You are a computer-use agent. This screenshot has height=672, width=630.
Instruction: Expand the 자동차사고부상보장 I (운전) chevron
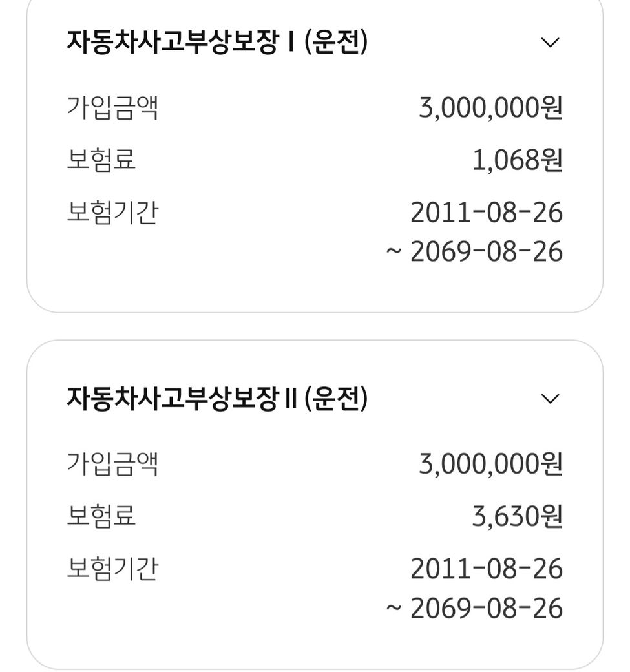pos(549,43)
